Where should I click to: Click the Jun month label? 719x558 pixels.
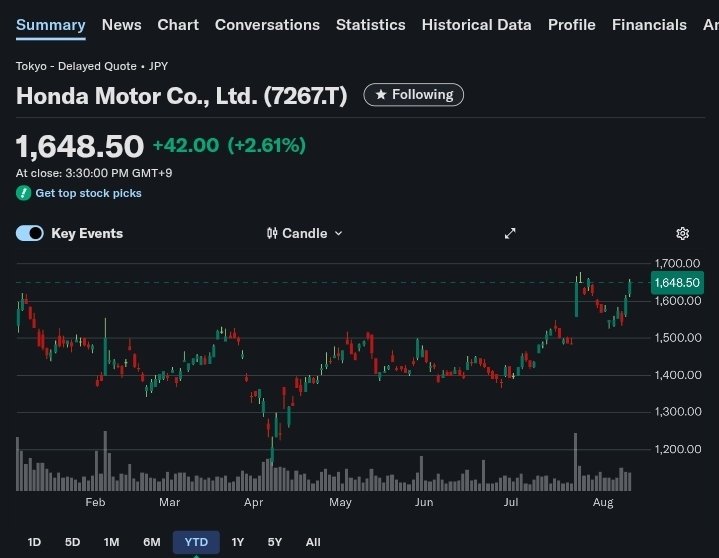tap(424, 502)
